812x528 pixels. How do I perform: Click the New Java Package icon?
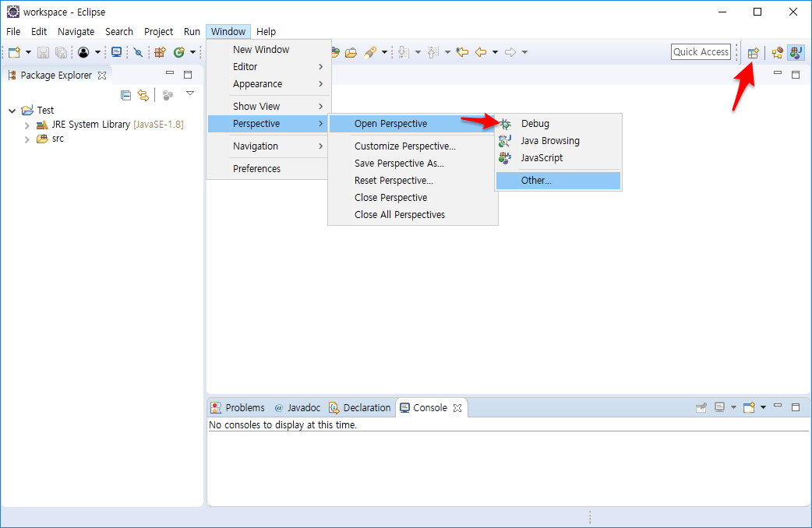click(160, 52)
